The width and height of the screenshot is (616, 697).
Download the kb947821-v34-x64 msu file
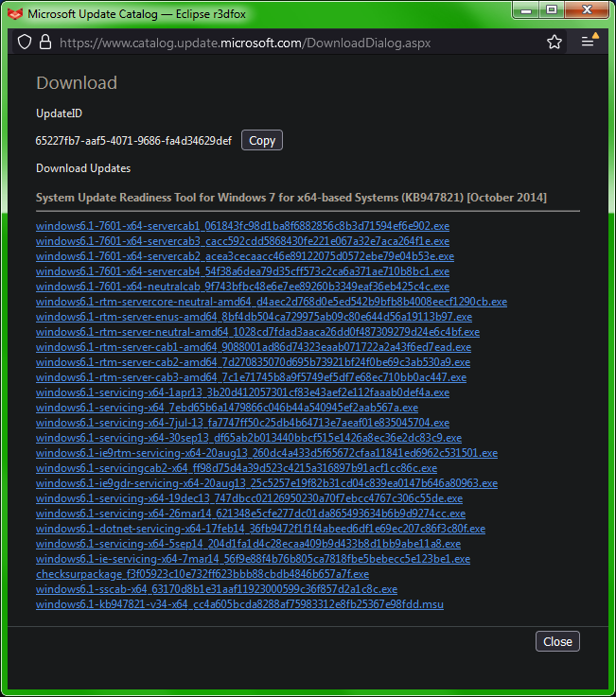pos(239,604)
